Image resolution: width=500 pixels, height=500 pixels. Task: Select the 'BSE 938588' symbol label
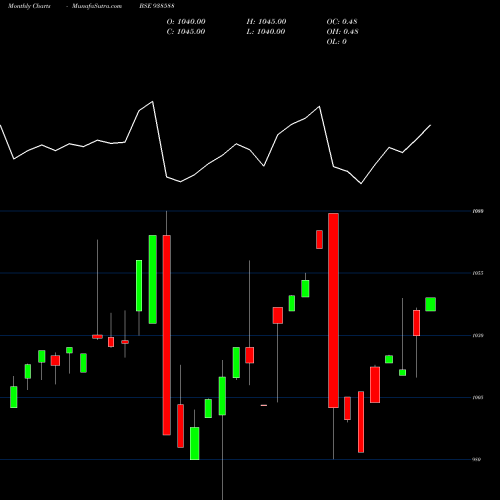[157, 6]
